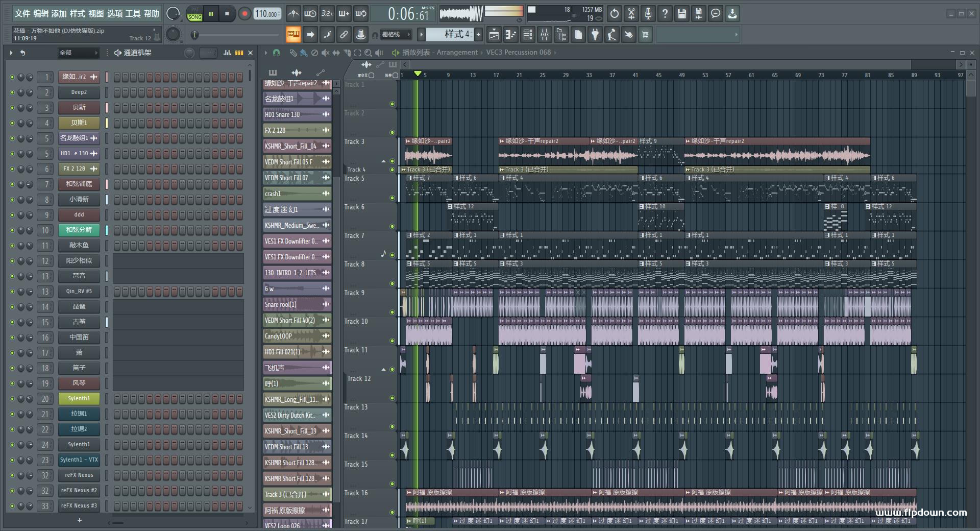Screen dimensions: 980x531
Task: Enable wait-for-input before recording icon
Action: (310, 14)
